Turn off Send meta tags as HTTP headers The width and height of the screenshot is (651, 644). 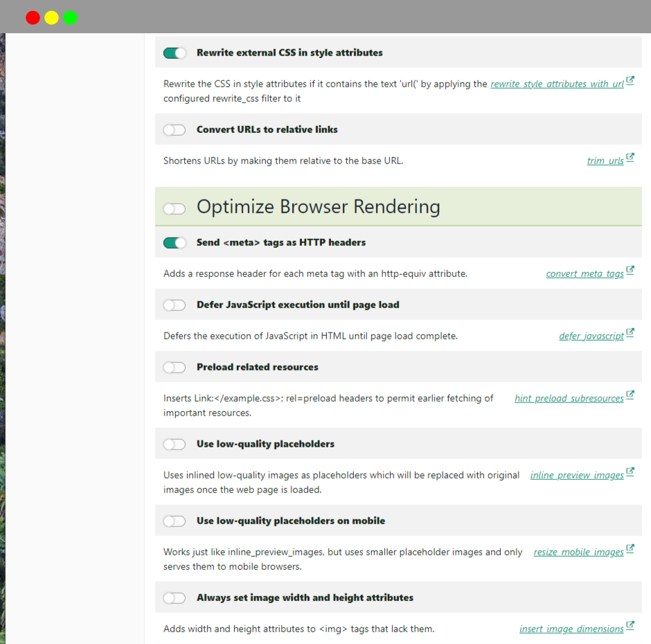point(175,243)
